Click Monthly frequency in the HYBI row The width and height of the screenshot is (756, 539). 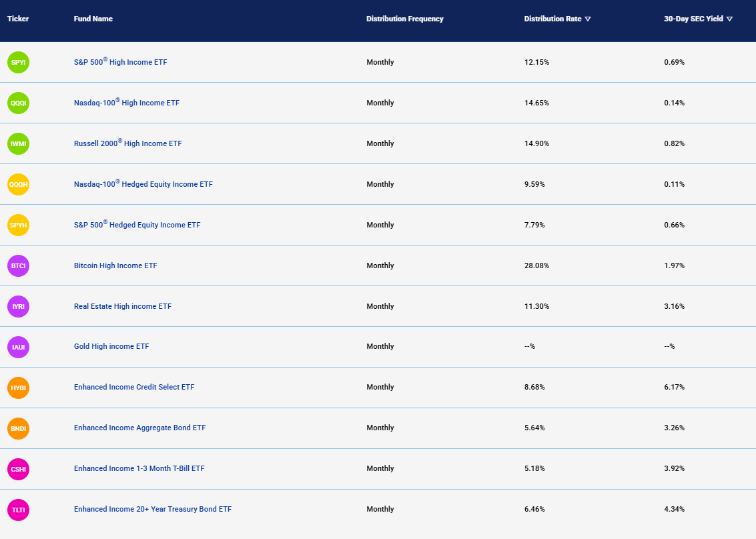click(380, 387)
